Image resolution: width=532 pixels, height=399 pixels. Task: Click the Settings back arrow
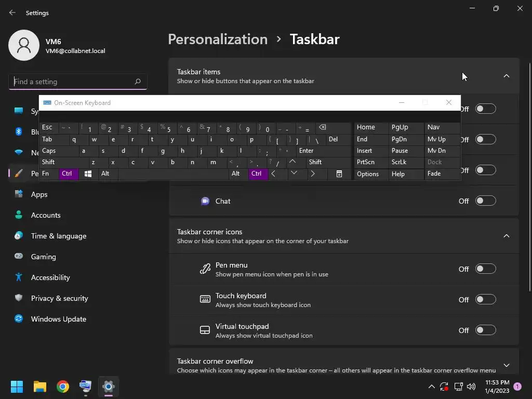click(12, 12)
